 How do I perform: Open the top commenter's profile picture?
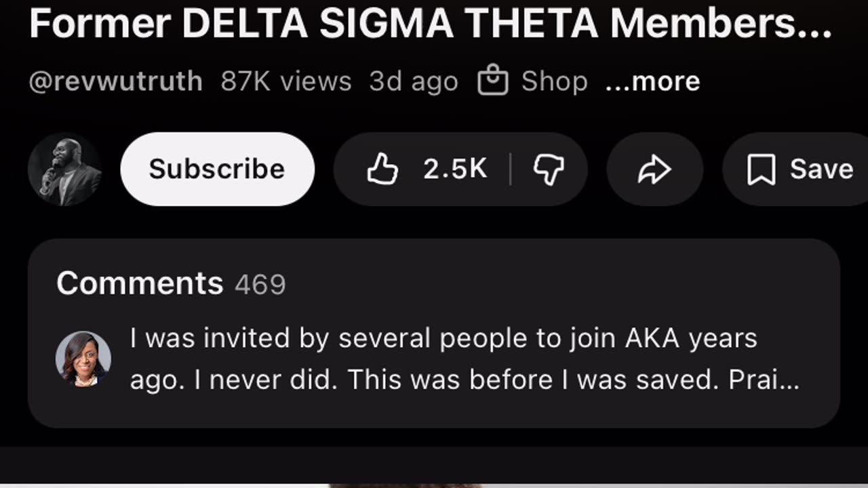pyautogui.click(x=83, y=359)
